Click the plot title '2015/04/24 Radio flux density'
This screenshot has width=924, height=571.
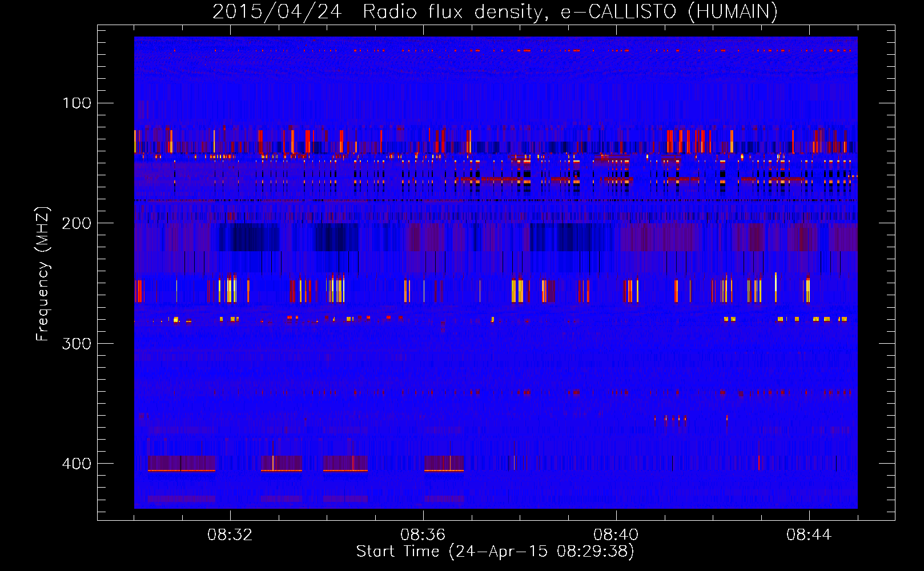pyautogui.click(x=495, y=11)
